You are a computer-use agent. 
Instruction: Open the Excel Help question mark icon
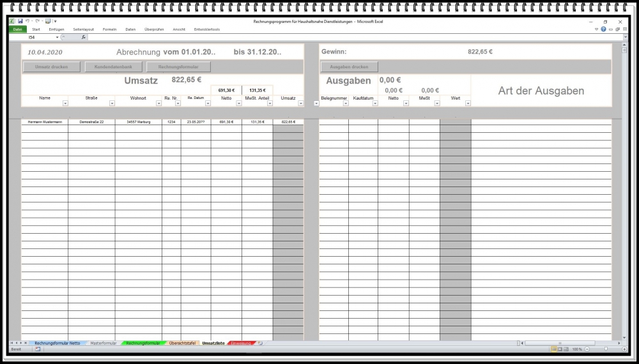tap(603, 29)
